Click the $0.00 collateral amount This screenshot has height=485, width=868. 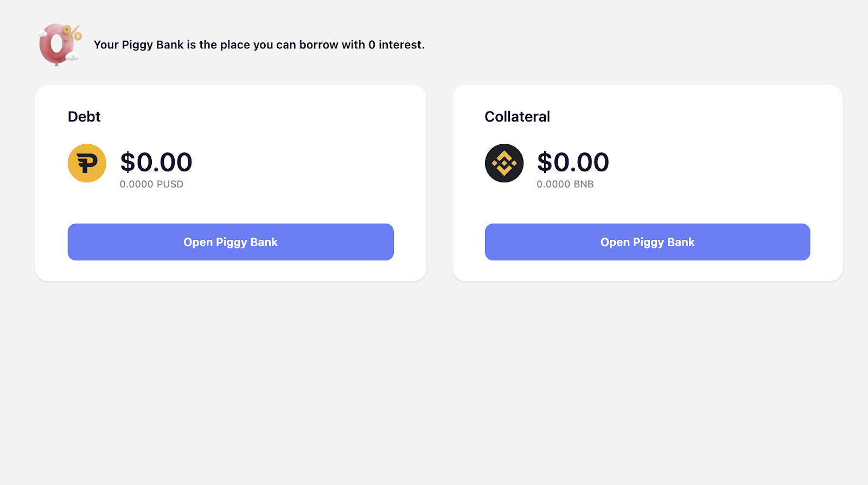click(x=573, y=162)
